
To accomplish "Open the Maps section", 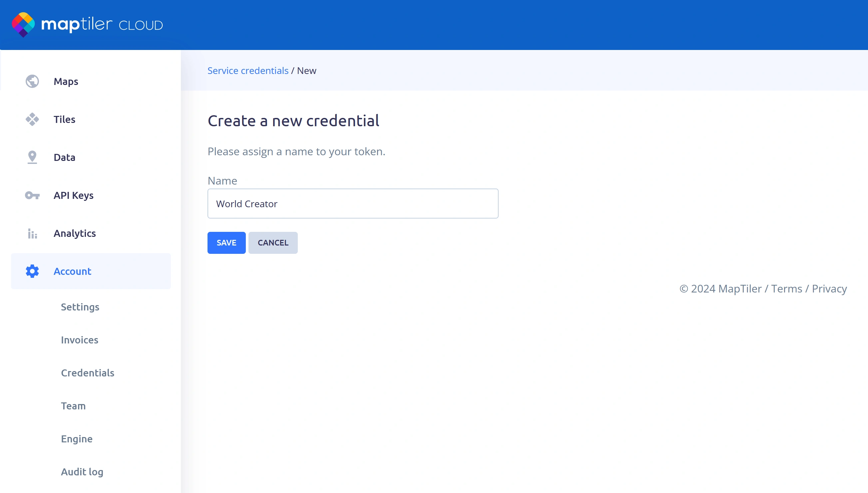I will [x=91, y=81].
